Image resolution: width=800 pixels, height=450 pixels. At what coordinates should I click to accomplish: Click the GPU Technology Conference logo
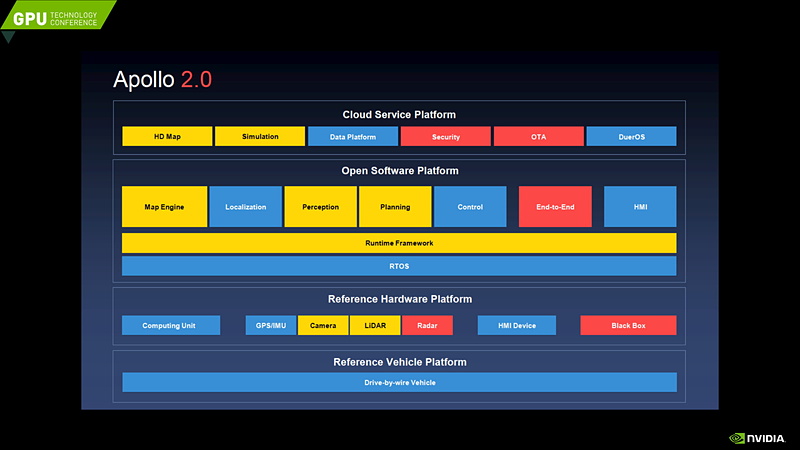tap(57, 16)
